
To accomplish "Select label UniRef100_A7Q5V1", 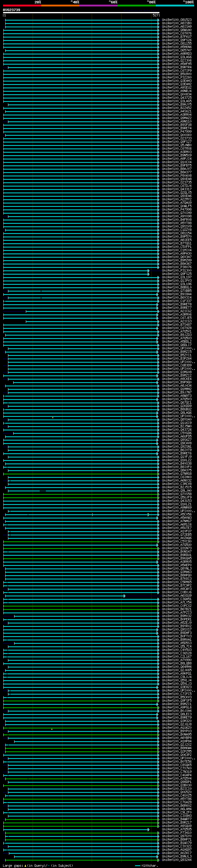I will coord(177,332).
